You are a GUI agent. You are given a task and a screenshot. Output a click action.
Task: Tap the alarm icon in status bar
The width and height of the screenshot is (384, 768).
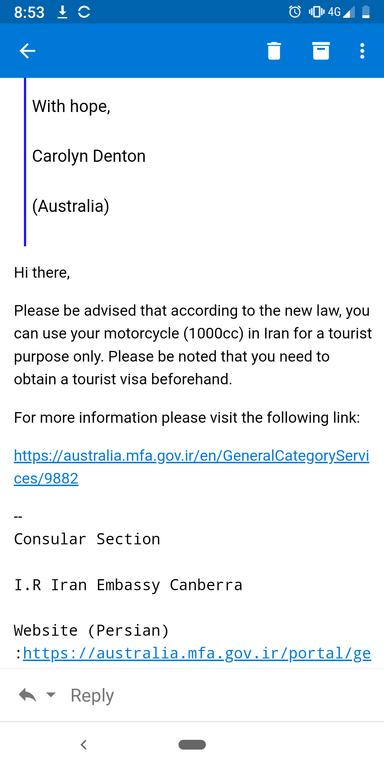click(x=294, y=12)
